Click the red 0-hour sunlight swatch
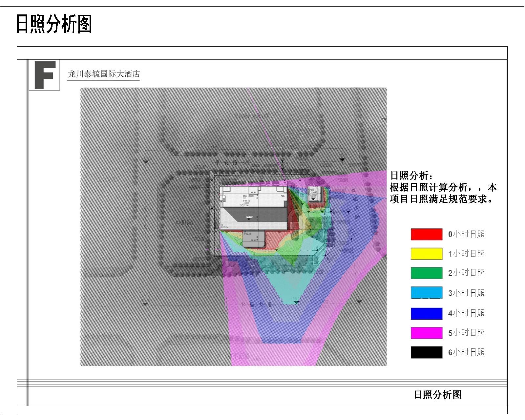Screen dimensions: 525x420 426,235
